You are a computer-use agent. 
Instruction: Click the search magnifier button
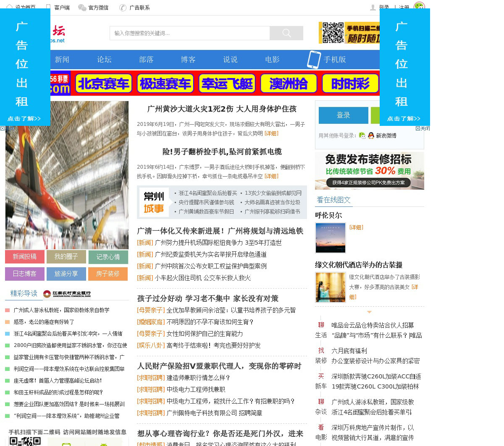(x=286, y=33)
